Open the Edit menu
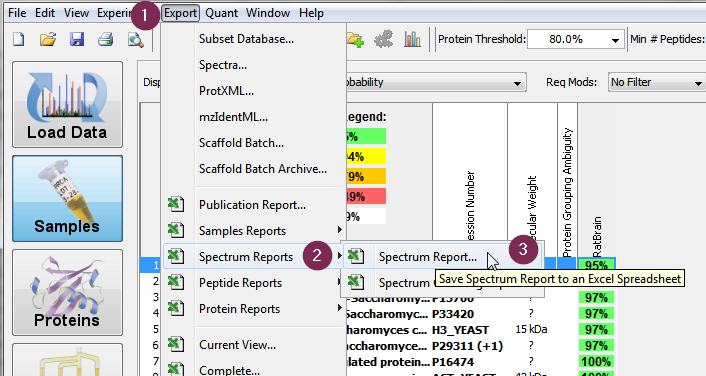 [x=45, y=13]
